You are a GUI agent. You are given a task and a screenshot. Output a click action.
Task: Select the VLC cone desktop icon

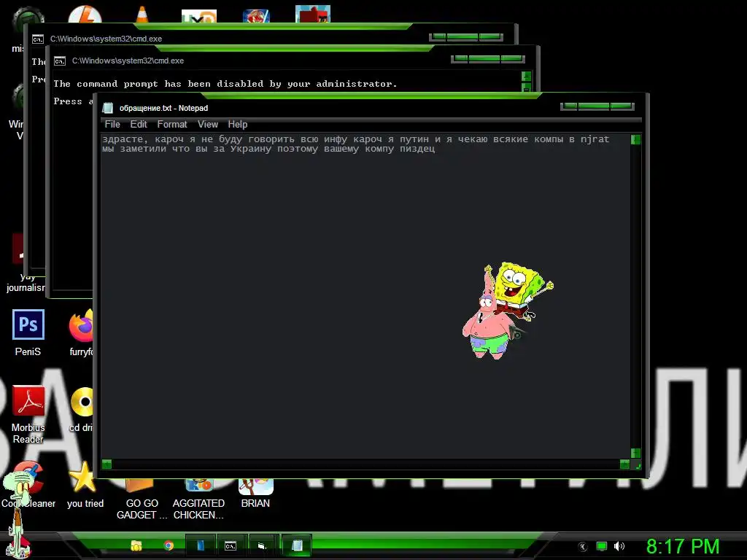coord(142,15)
